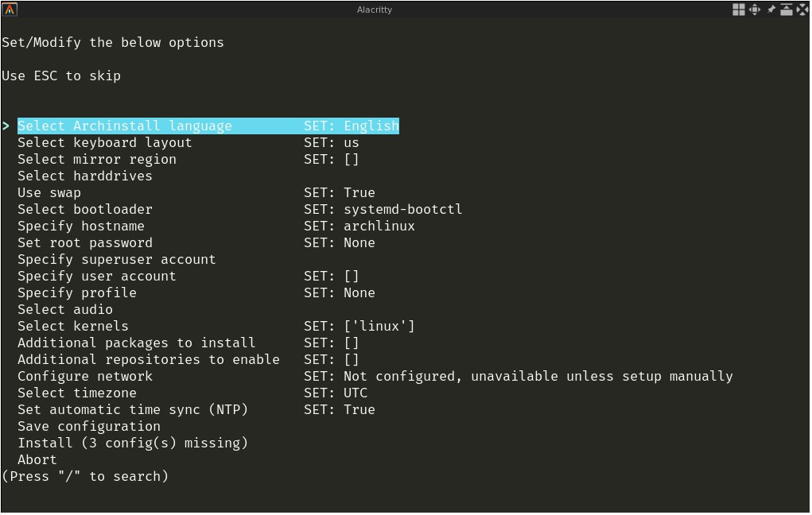This screenshot has height=515, width=812.
Task: Click the four-square grid icon in title bar
Action: pyautogui.click(x=739, y=10)
